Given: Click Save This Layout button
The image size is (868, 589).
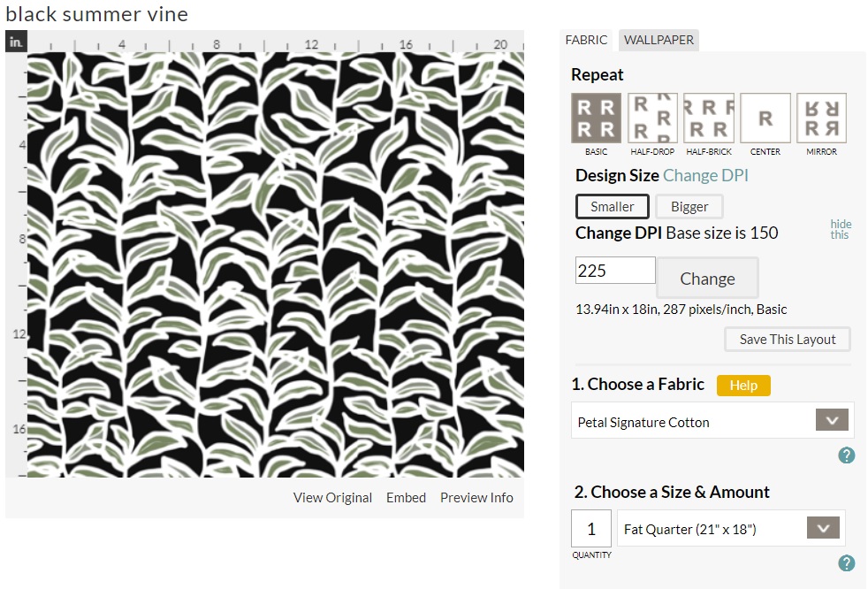Looking at the screenshot, I should click(788, 340).
